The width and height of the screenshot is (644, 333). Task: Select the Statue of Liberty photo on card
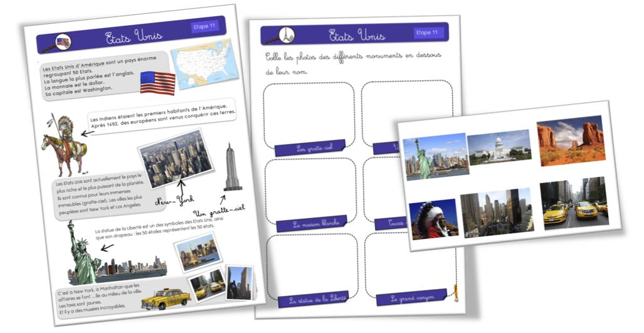coord(436,156)
